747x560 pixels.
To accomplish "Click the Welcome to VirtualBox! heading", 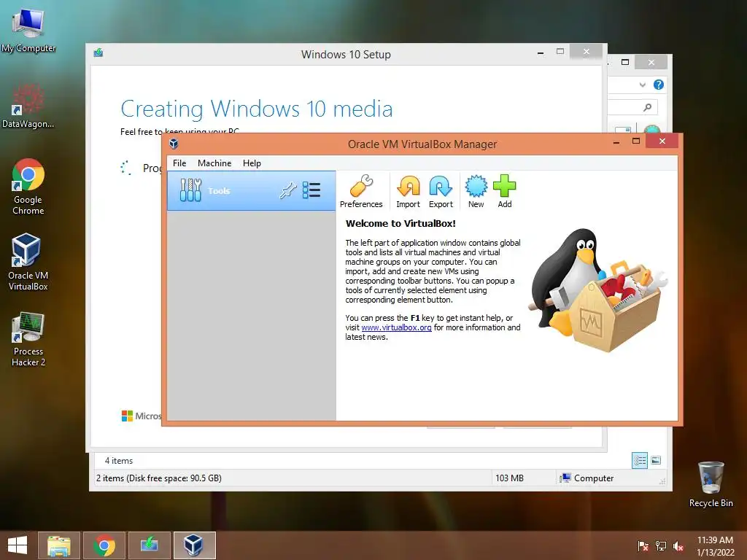I will click(400, 223).
